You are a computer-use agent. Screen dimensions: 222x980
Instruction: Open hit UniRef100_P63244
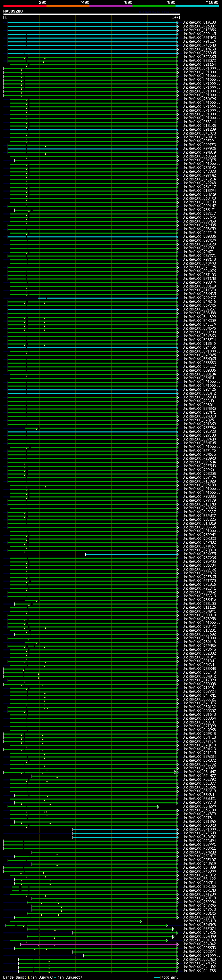(199, 122)
